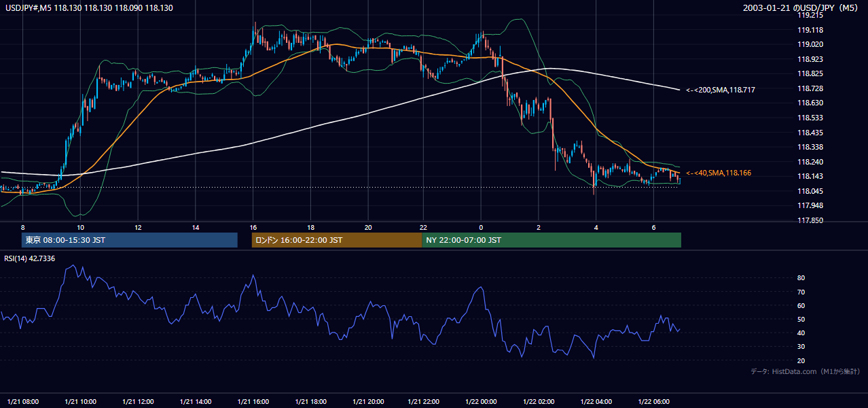Click hour label 2 under the price chart
The height and width of the screenshot is (408, 868).
coord(539,227)
